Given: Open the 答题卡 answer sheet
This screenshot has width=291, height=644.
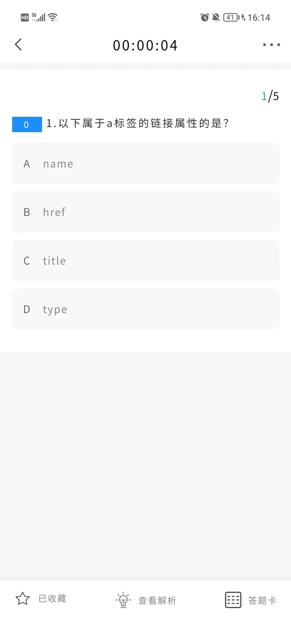Looking at the screenshot, I should (x=262, y=600).
